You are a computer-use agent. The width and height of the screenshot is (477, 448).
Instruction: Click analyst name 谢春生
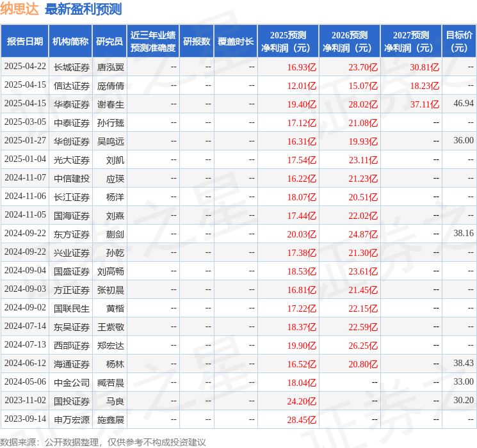tap(110, 104)
